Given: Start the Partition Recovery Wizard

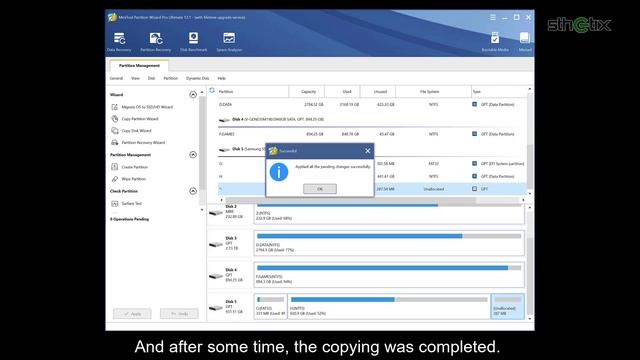Looking at the screenshot, I should (138, 142).
